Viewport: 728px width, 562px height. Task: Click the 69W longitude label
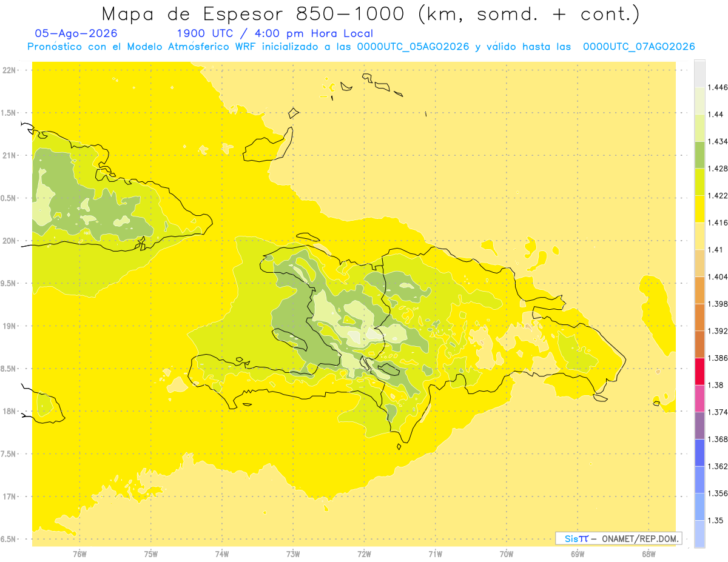pos(577,554)
